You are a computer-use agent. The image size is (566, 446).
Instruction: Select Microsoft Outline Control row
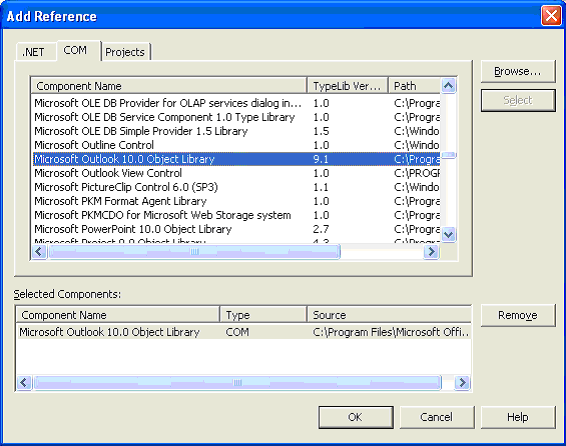(236, 145)
